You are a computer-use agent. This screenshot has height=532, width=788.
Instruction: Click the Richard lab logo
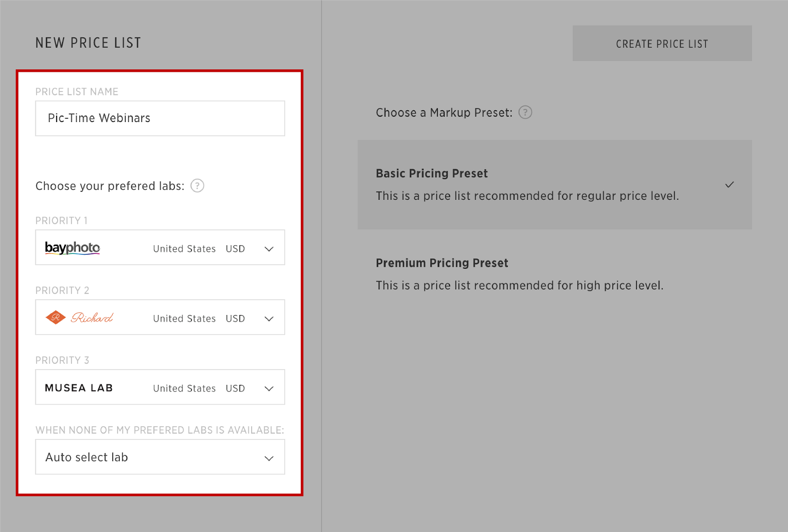click(x=79, y=318)
